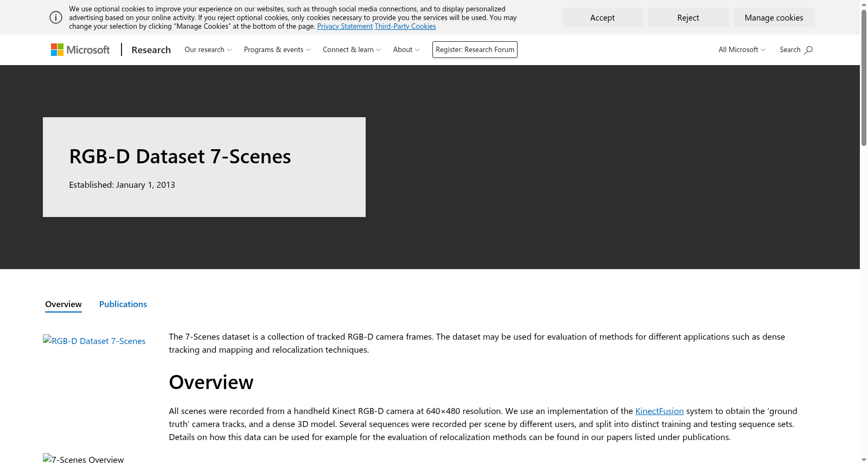Switch to the Overview tab
Image resolution: width=868 pixels, height=465 pixels.
point(63,304)
